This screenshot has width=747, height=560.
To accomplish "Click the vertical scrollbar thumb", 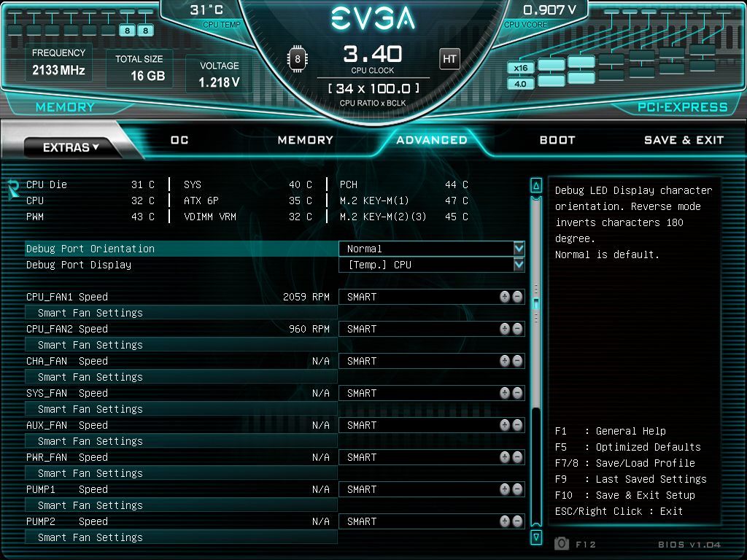I will click(x=536, y=303).
